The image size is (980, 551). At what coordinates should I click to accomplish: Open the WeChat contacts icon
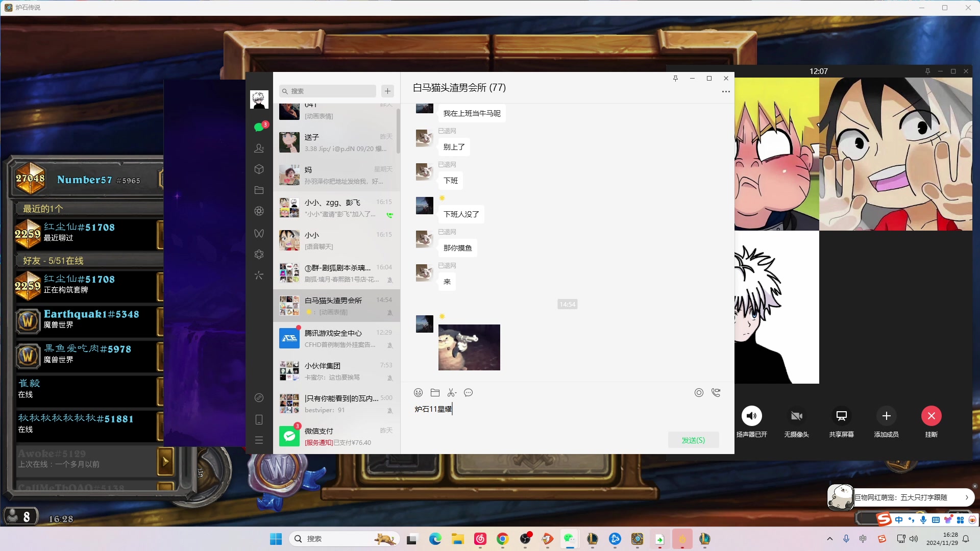pos(259,148)
